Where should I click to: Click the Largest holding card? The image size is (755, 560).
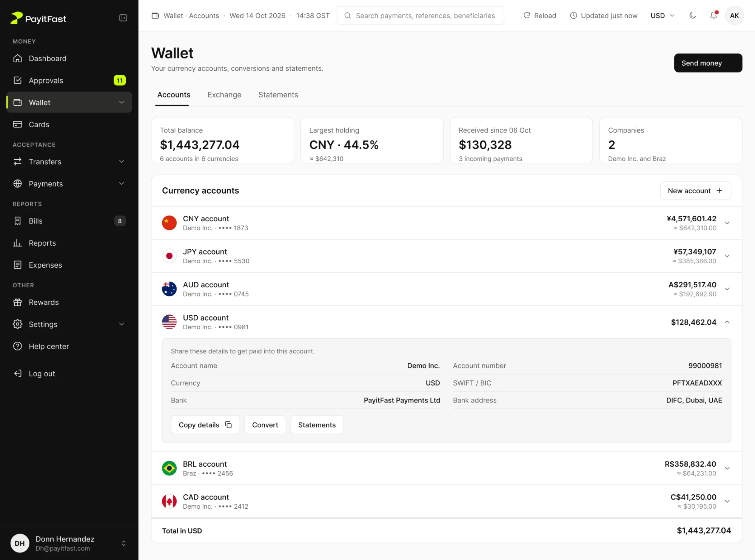tap(372, 140)
